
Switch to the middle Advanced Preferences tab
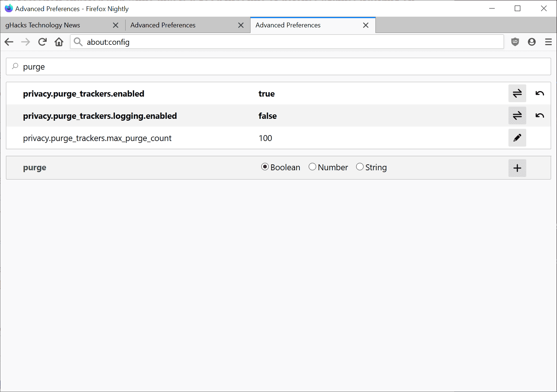(188, 25)
